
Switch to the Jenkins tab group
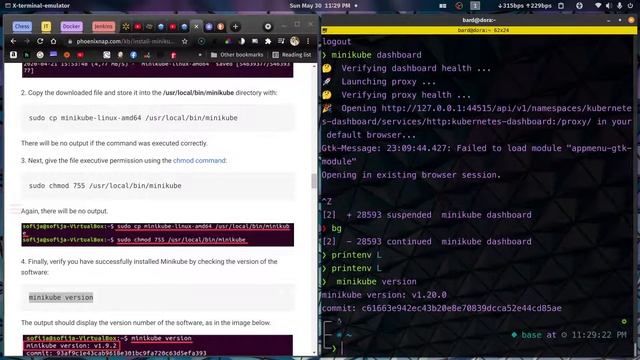point(103,27)
